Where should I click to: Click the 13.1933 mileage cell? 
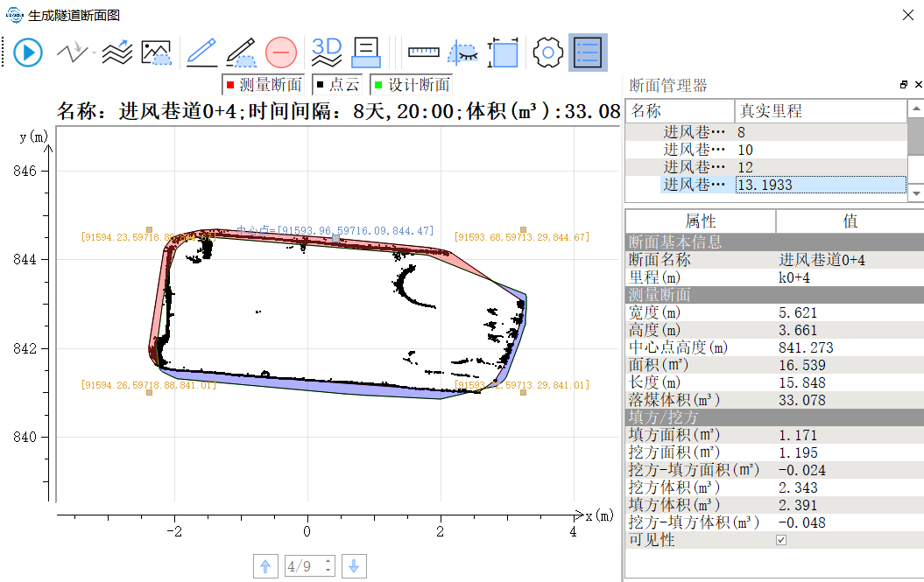(821, 185)
